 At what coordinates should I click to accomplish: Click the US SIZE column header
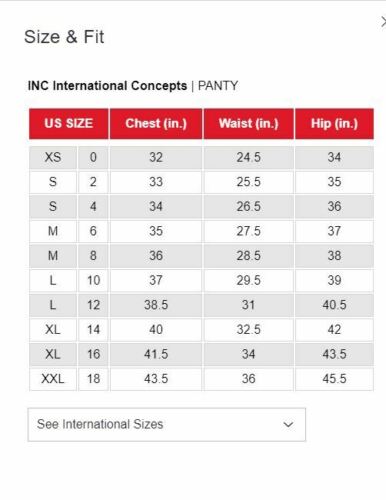(69, 124)
